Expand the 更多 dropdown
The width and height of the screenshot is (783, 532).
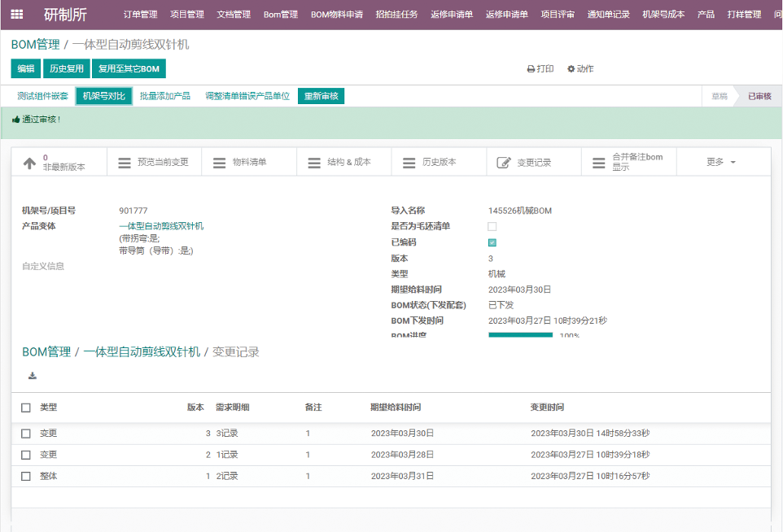click(x=720, y=163)
